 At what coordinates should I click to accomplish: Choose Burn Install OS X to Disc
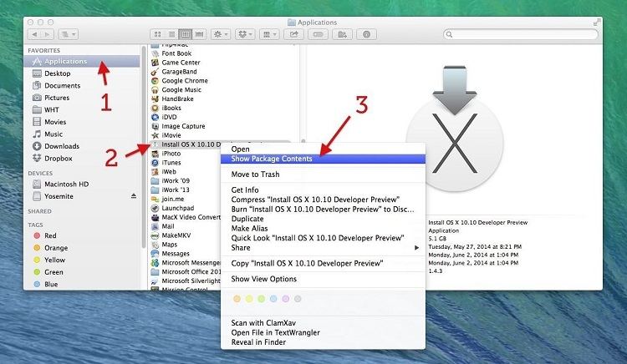click(323, 210)
